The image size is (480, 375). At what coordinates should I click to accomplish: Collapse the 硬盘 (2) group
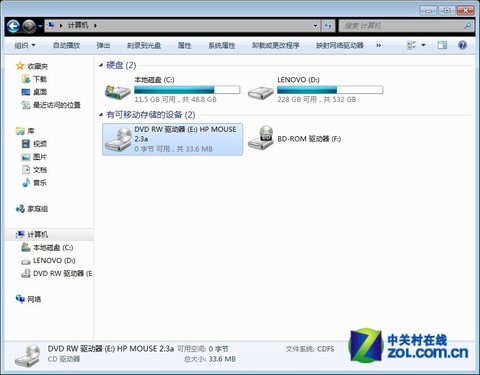click(101, 65)
